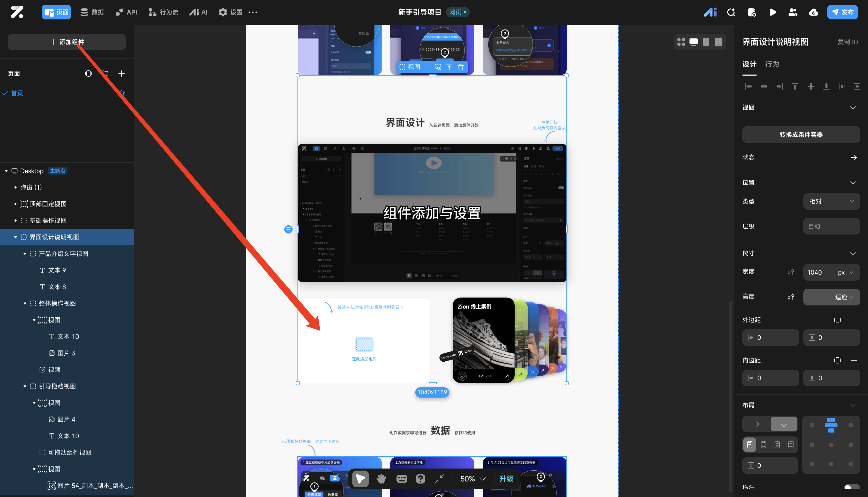
Task: Select vertical layout direction arrow
Action: (x=783, y=424)
